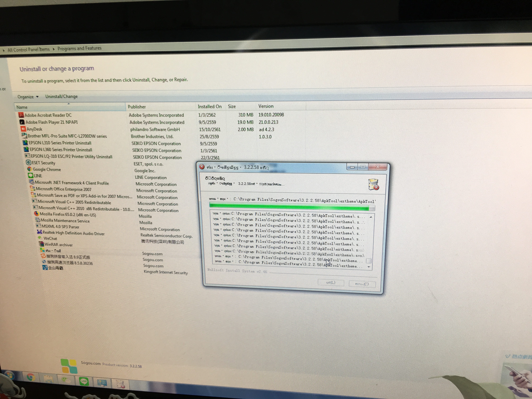Minimize the uninstaller dialog

pos(352,167)
